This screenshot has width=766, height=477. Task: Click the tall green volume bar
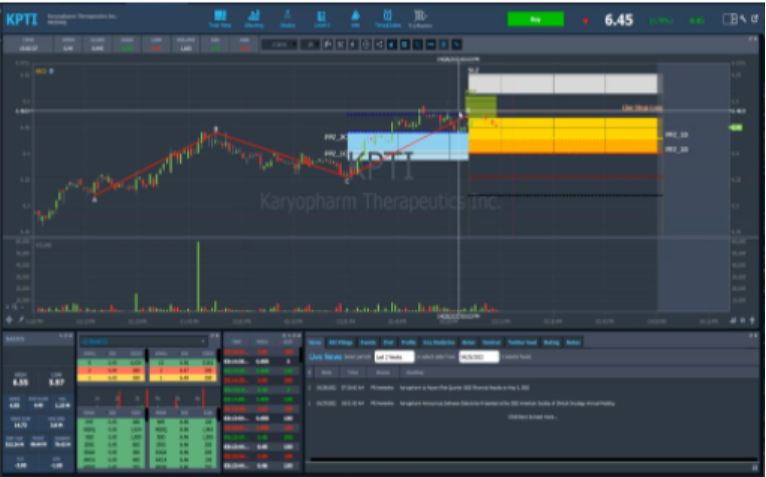coord(198,276)
